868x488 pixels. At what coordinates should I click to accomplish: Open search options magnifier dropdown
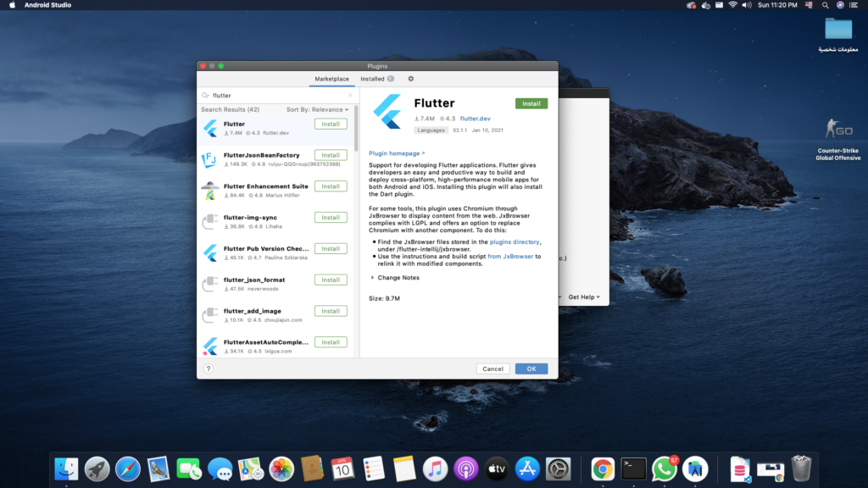tap(205, 95)
